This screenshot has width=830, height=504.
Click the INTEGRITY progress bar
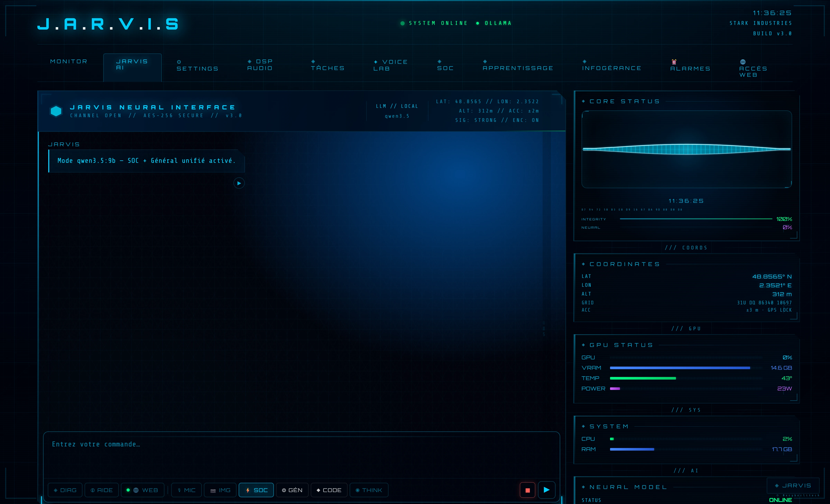coord(696,219)
